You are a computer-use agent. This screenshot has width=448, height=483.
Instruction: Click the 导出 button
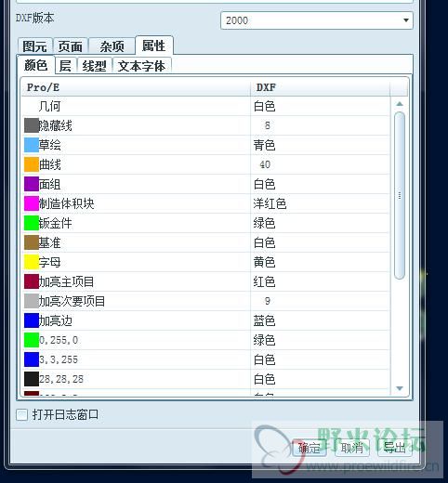[x=395, y=448]
